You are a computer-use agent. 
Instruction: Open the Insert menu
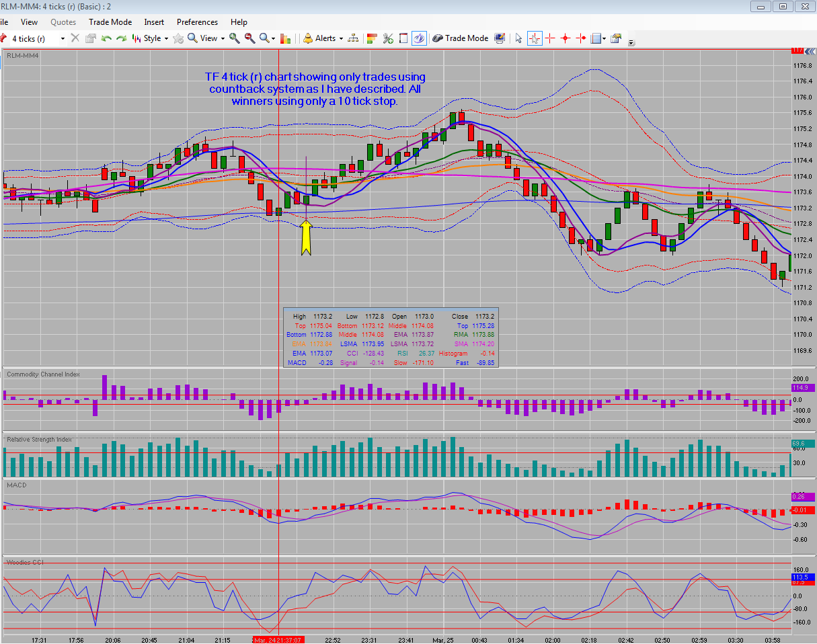[x=153, y=22]
